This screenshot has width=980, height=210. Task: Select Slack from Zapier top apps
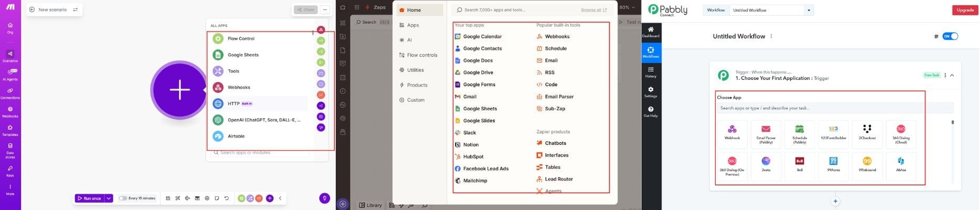coord(469,133)
